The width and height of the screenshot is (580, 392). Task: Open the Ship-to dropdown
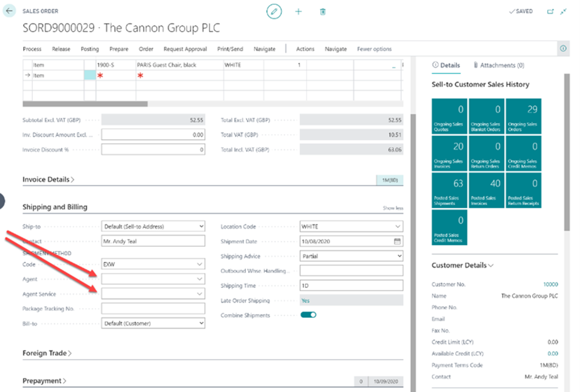point(153,226)
